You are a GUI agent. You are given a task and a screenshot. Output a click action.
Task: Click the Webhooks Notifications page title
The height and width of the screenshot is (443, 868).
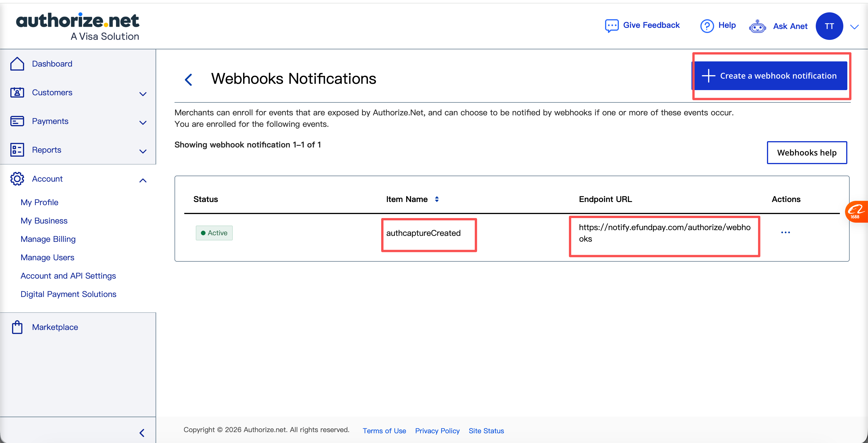point(293,79)
